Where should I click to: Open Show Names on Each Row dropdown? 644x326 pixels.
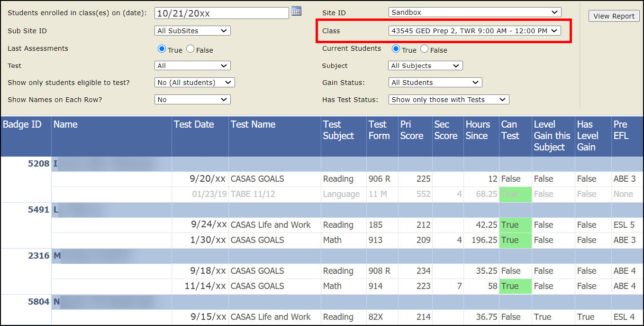click(192, 100)
